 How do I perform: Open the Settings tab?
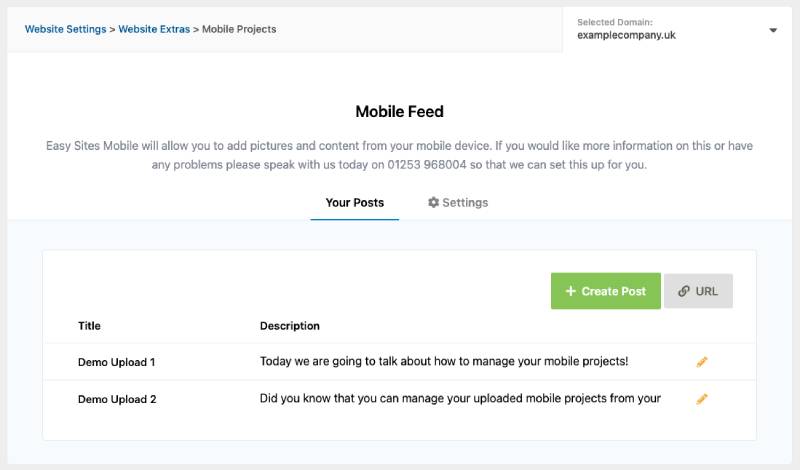coord(458,203)
